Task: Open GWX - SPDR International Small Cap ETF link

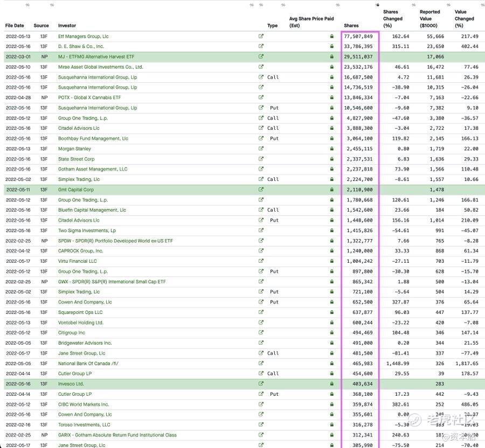Action: [112, 282]
